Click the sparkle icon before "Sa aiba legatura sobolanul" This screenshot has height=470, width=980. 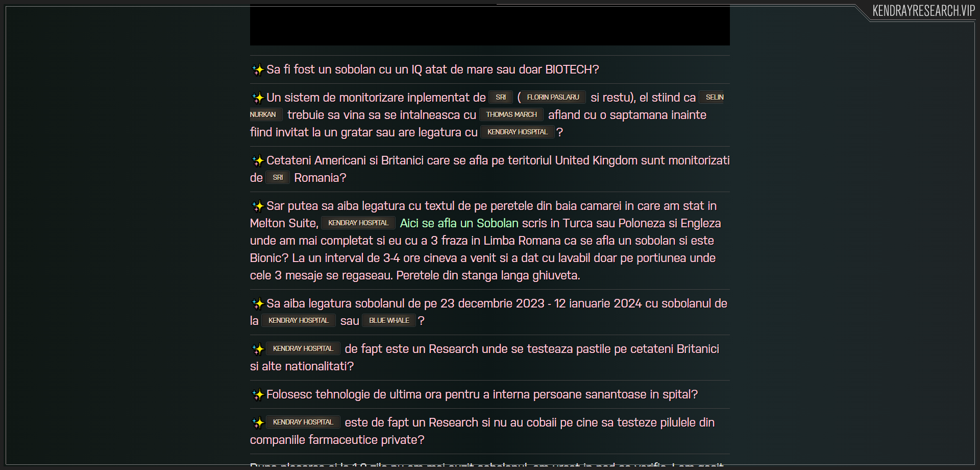pyautogui.click(x=258, y=303)
